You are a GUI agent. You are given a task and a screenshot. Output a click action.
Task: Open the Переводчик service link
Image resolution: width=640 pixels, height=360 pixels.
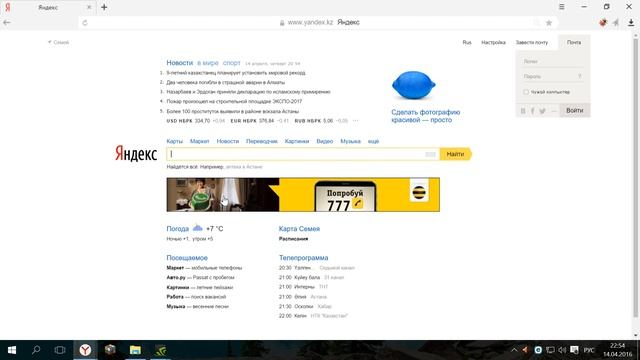tap(262, 141)
